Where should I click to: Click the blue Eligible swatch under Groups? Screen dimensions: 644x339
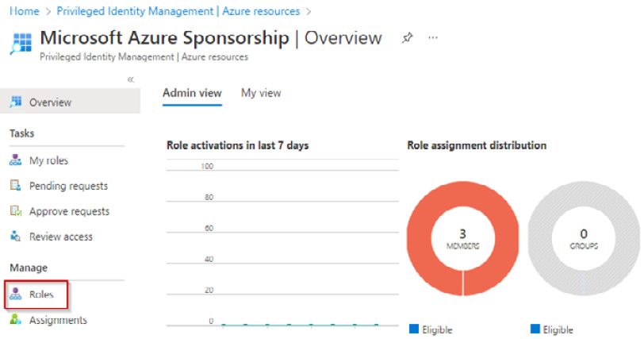pyautogui.click(x=535, y=329)
